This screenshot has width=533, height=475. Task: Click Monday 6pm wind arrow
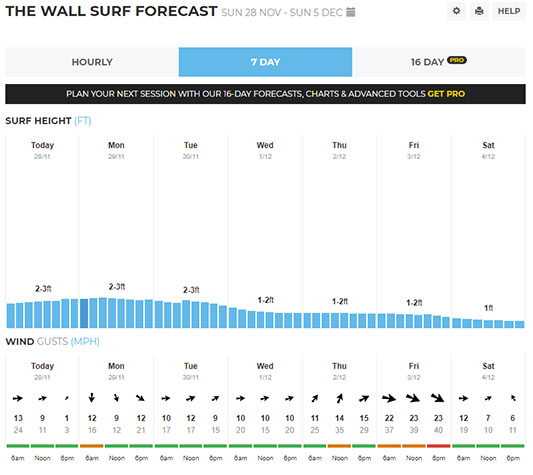point(141,398)
